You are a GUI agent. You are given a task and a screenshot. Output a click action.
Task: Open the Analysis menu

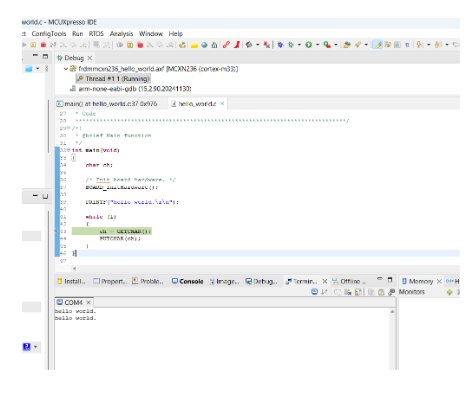pyautogui.click(x=121, y=34)
